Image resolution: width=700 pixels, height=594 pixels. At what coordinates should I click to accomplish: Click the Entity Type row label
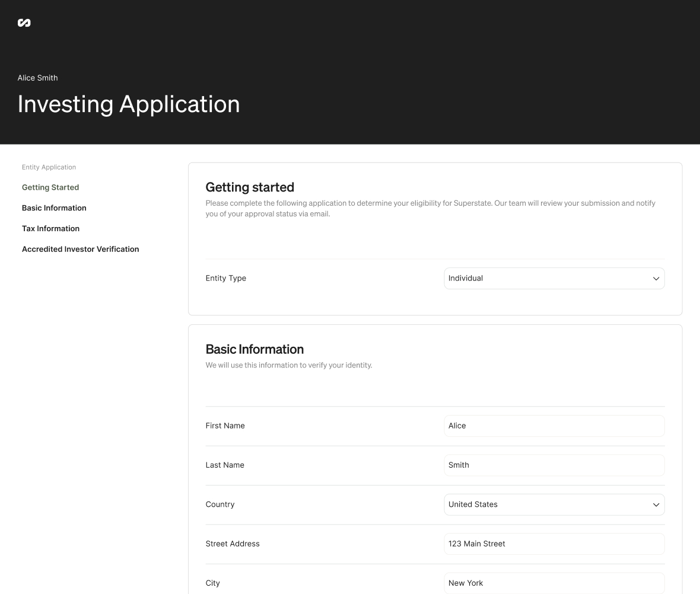tap(226, 278)
